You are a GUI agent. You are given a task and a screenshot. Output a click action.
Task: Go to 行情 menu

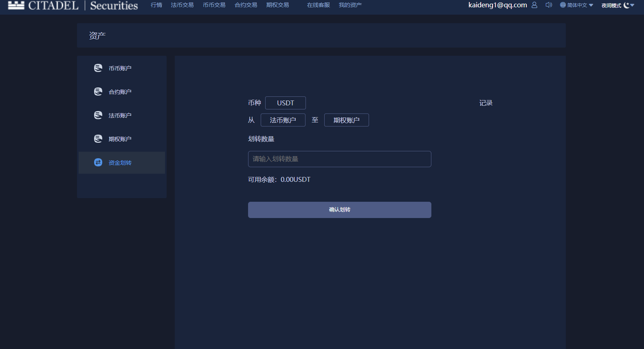pos(156,5)
